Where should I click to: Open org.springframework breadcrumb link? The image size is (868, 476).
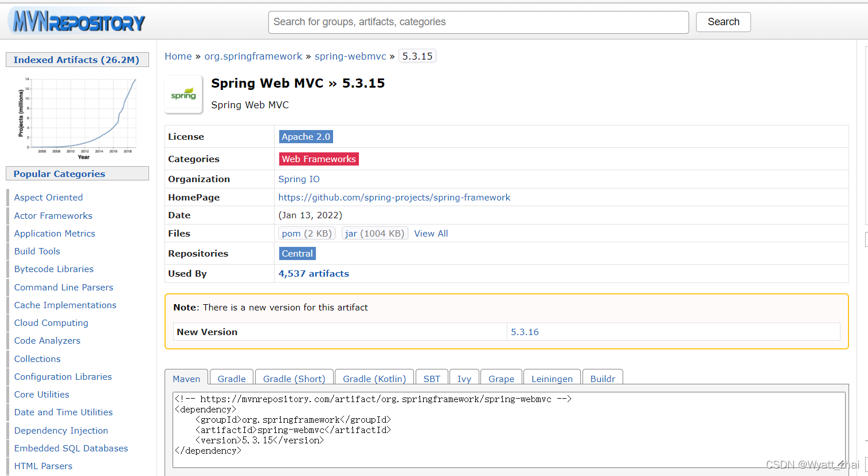253,56
